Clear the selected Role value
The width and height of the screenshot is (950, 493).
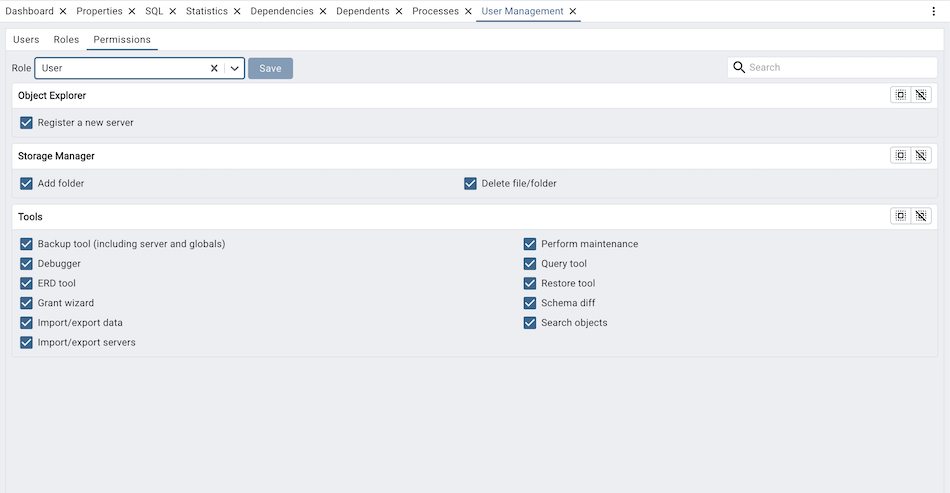(214, 68)
